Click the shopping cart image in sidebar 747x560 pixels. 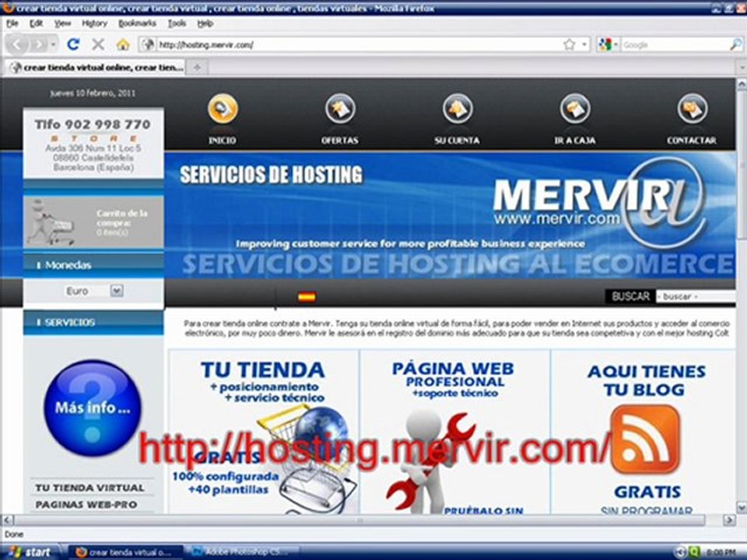pos(51,222)
